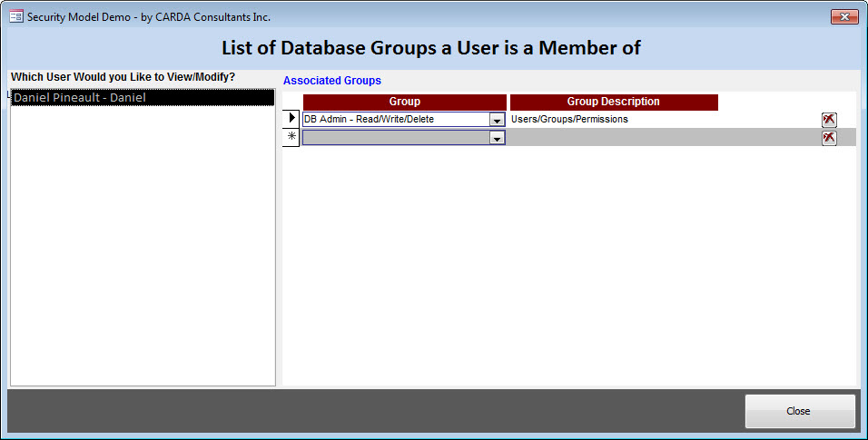Image resolution: width=868 pixels, height=440 pixels.
Task: Click the Group Description column header
Action: [614, 102]
